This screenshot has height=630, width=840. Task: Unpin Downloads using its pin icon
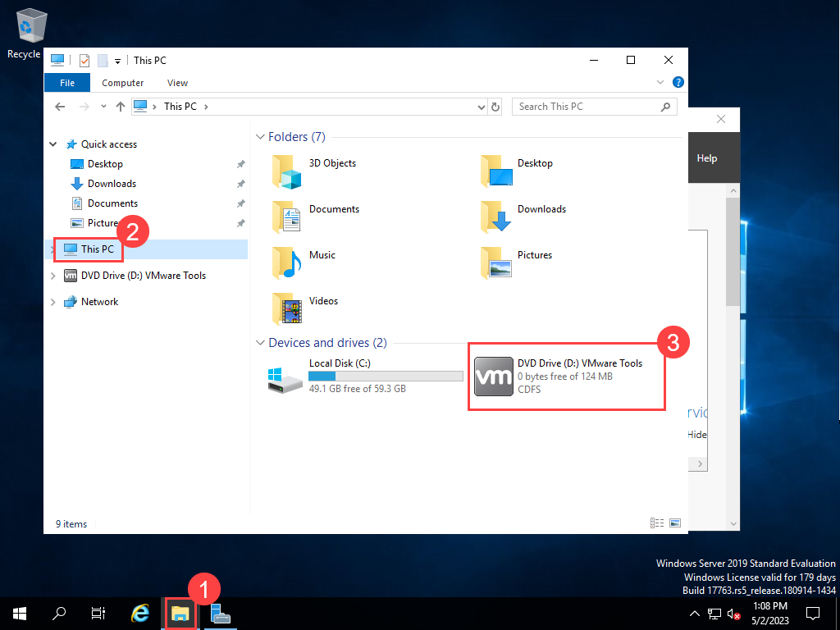pos(241,184)
